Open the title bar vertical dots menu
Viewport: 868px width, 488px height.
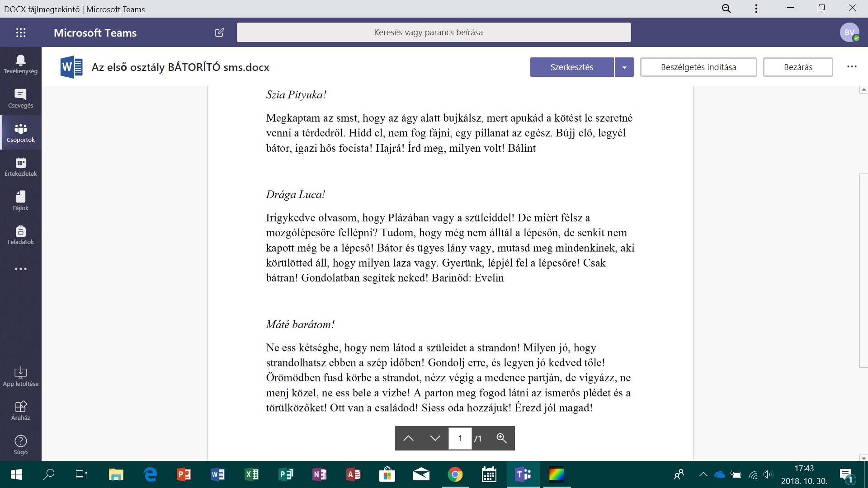pyautogui.click(x=756, y=9)
